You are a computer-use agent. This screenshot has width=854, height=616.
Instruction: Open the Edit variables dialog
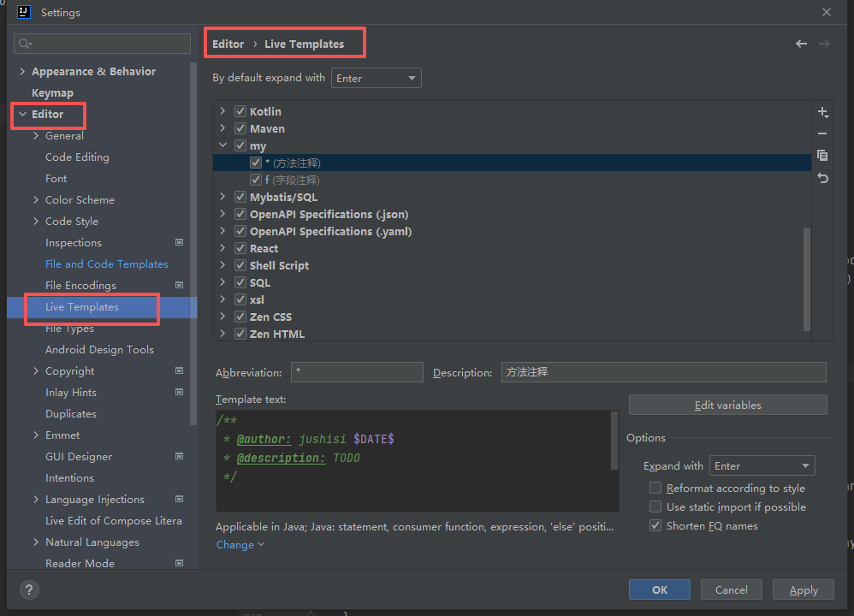pos(727,406)
